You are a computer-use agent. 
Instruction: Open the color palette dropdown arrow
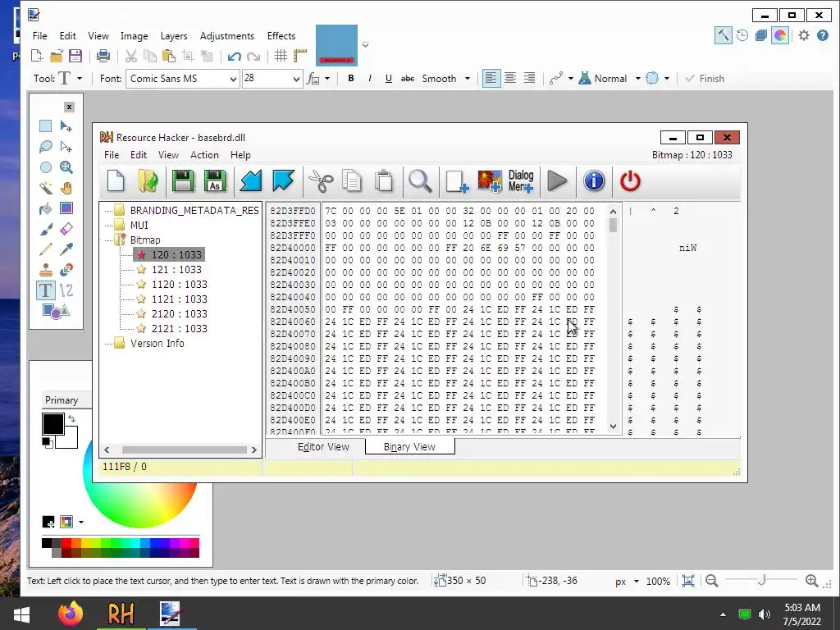(x=81, y=522)
